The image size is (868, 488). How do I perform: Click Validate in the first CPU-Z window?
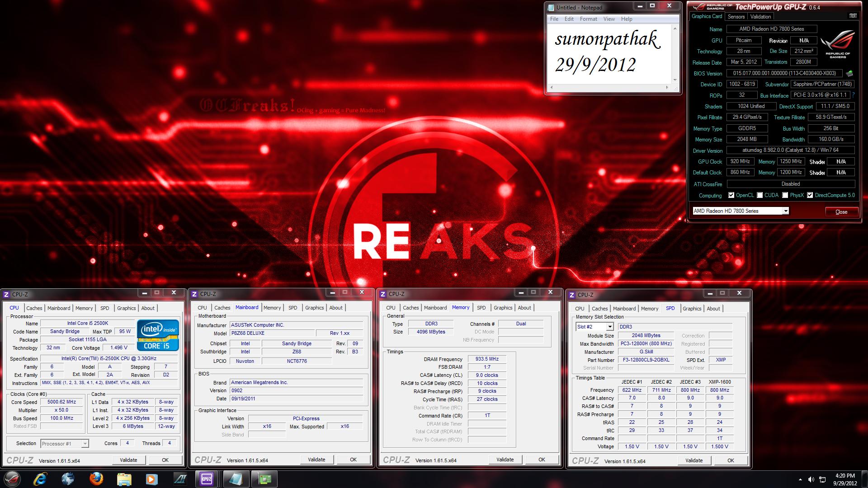pos(128,460)
